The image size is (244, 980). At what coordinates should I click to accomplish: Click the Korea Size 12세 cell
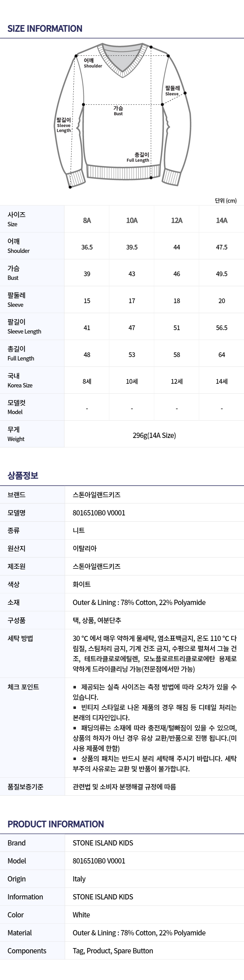click(x=177, y=382)
